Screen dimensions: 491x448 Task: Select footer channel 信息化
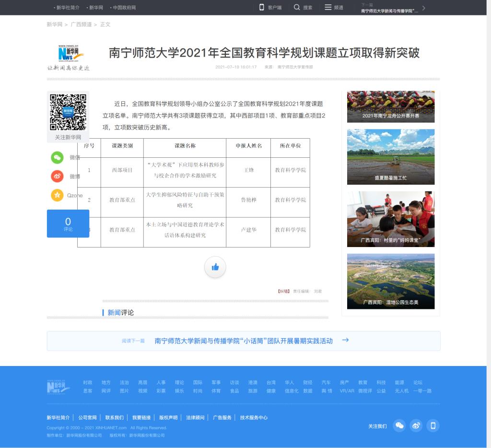click(x=292, y=391)
